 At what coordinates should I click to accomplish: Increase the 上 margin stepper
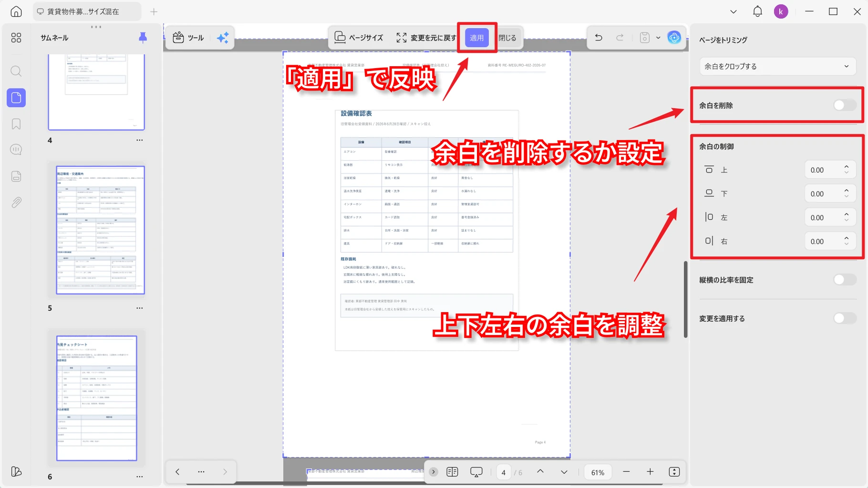click(847, 166)
